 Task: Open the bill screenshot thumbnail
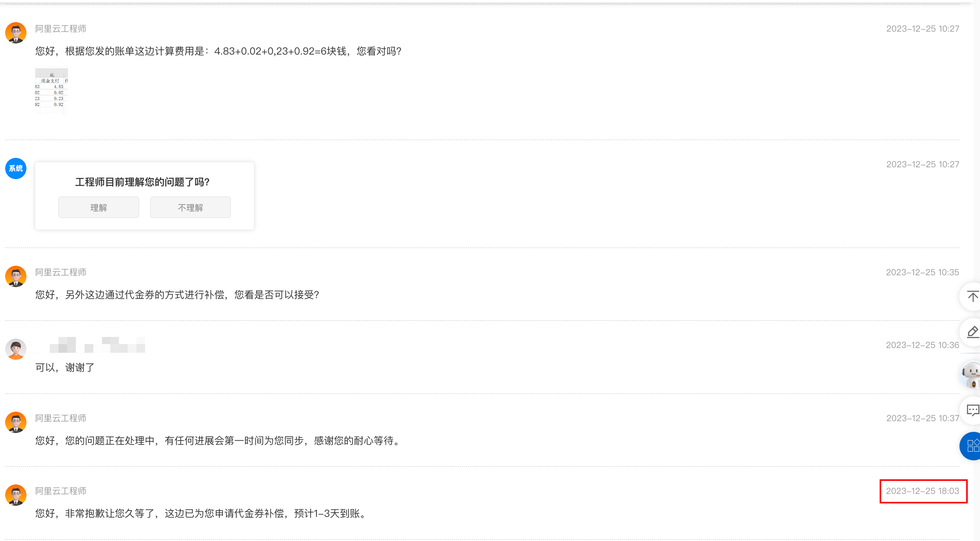tap(51, 91)
